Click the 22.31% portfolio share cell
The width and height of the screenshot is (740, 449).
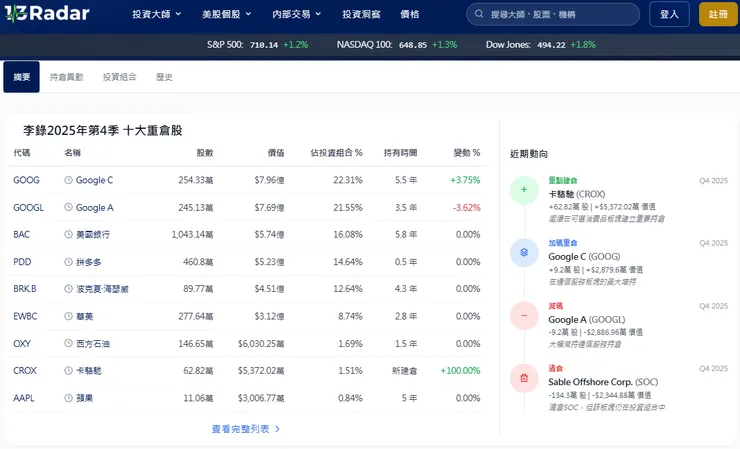pyautogui.click(x=348, y=180)
